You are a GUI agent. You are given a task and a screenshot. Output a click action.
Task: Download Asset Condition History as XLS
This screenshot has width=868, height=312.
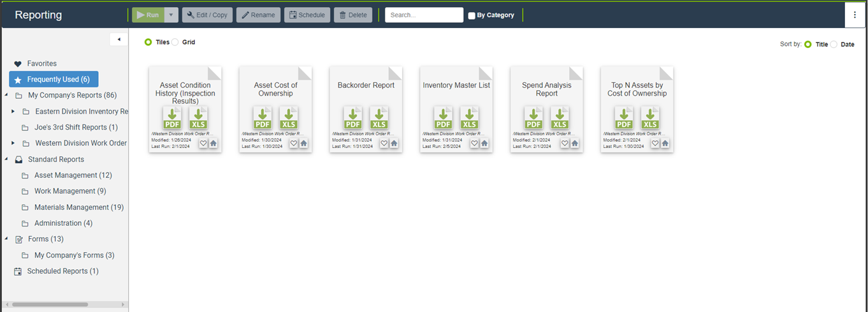tap(199, 119)
